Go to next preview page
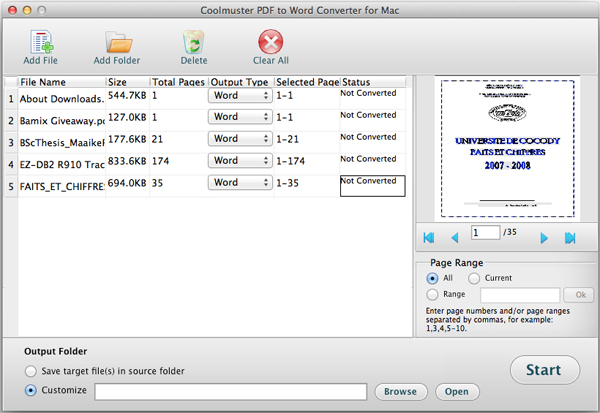600x413 pixels. [x=543, y=238]
